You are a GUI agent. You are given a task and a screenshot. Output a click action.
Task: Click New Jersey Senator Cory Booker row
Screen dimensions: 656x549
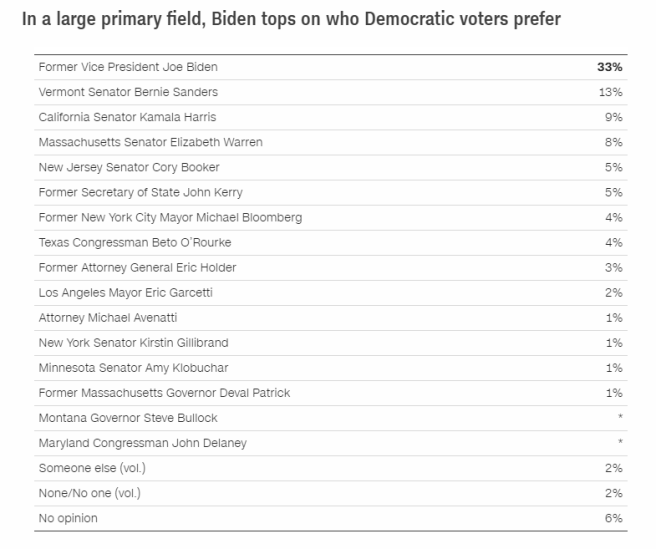pyautogui.click(x=129, y=167)
